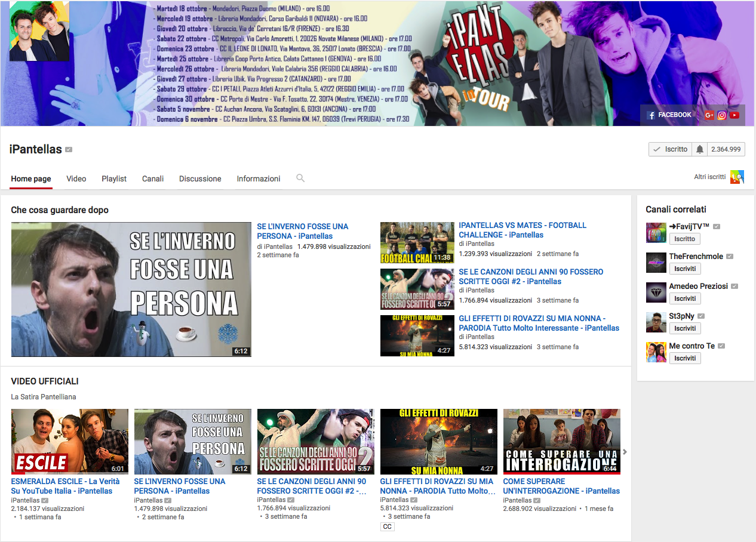Click Altri iscritti text
756x542 pixels.
coord(709,177)
